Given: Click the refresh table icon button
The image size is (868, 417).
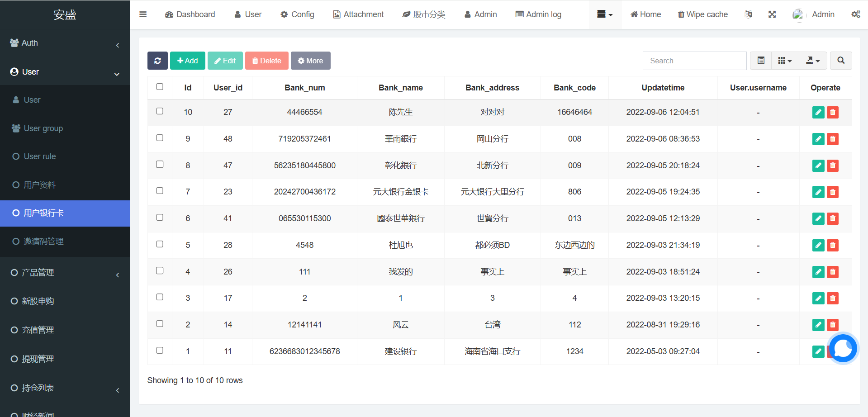Looking at the screenshot, I should coord(157,61).
